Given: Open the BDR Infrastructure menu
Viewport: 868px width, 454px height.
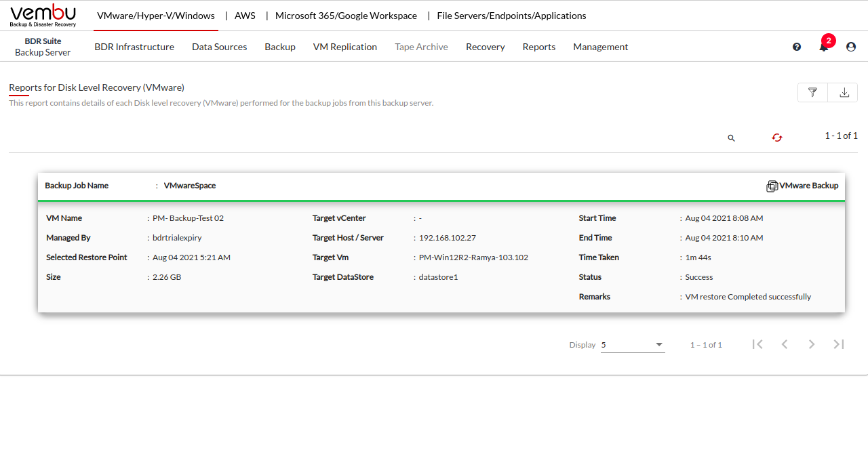Looking at the screenshot, I should pos(134,47).
